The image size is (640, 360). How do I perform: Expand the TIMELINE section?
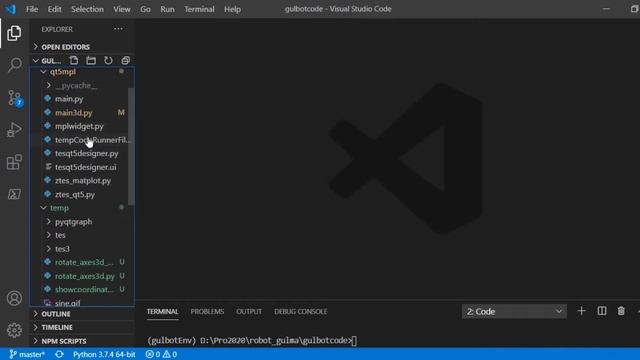tap(82, 327)
